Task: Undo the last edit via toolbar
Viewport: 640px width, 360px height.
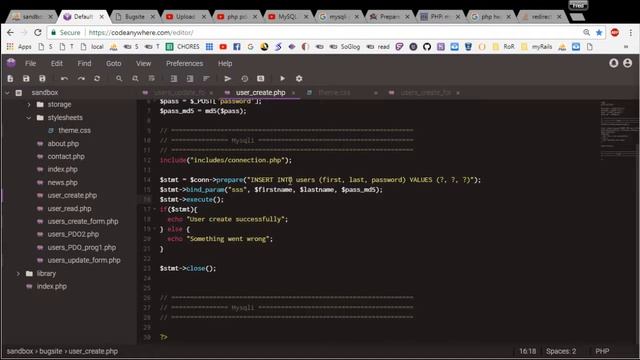Action: coord(64,78)
